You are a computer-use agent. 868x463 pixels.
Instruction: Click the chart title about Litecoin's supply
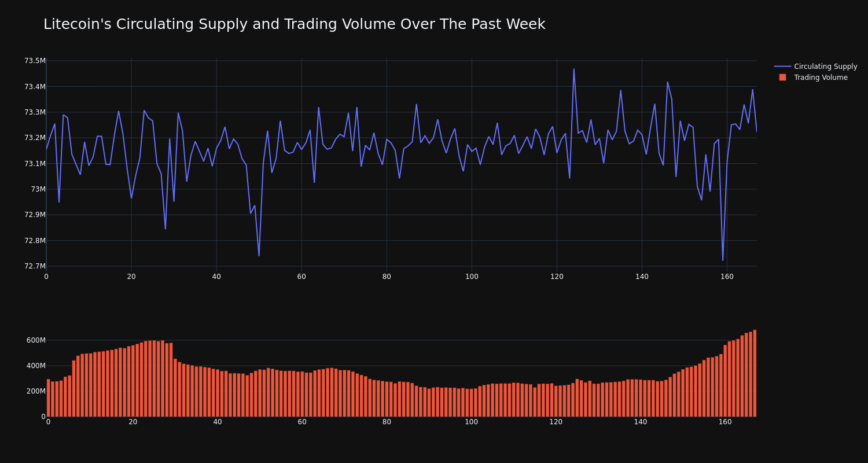tap(294, 24)
